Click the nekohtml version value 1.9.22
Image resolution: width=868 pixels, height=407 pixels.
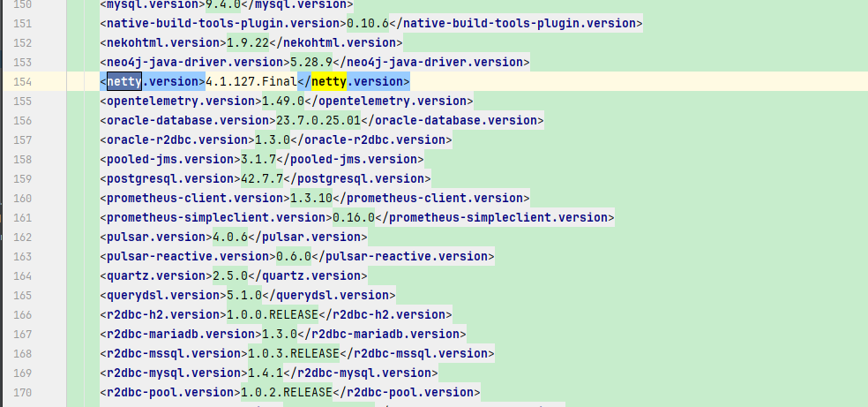(248, 42)
